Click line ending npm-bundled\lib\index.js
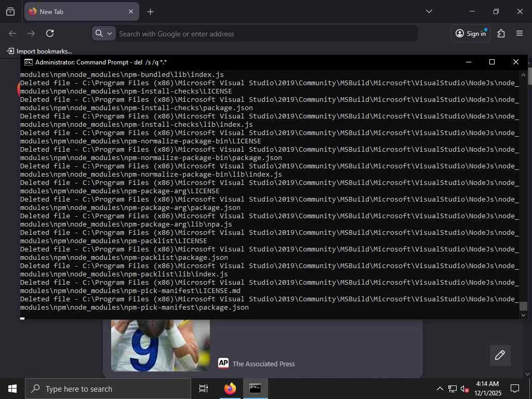Screen dimensions: 532x399 pos(122,75)
